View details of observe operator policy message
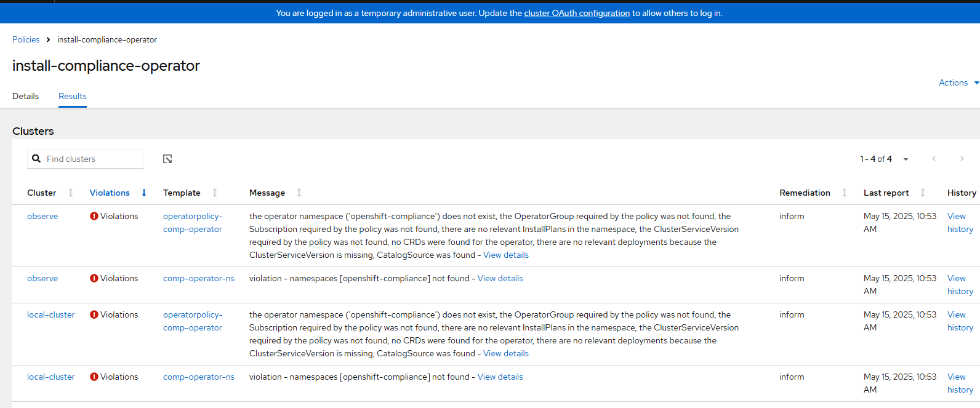The height and width of the screenshot is (408, 980). (x=506, y=255)
